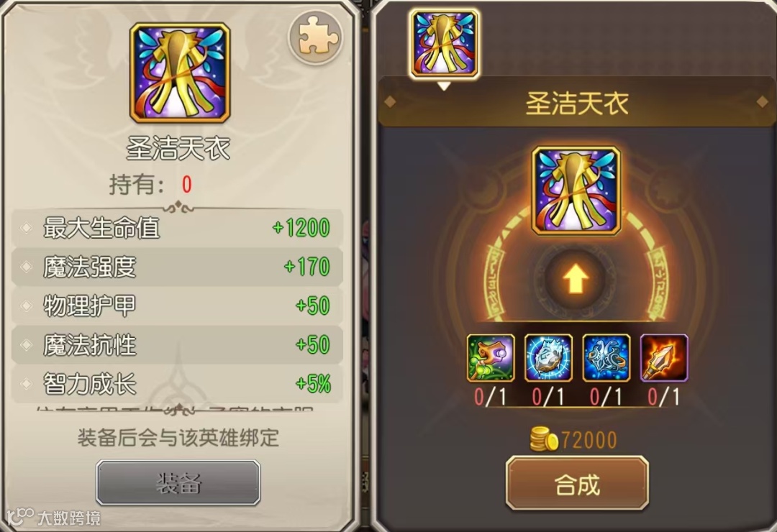Tap the 持有 owned count label

pos(150,184)
